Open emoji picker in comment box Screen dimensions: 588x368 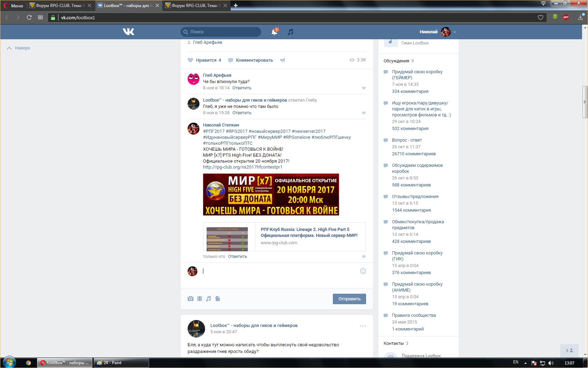tap(363, 271)
